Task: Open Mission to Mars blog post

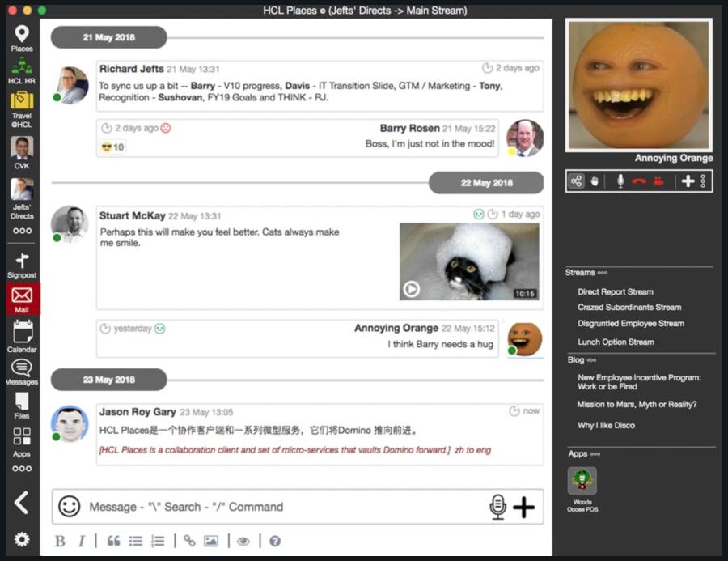Action: point(637,405)
